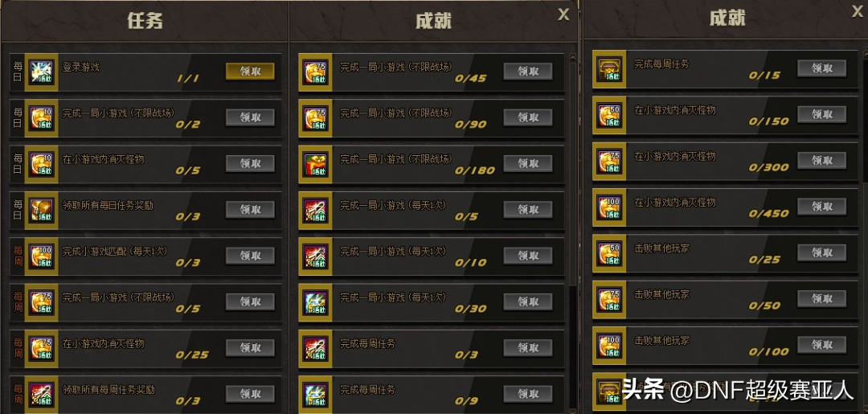Click the helmet icon for all daily rewards
Viewport: 868px width, 414px height.
click(42, 210)
